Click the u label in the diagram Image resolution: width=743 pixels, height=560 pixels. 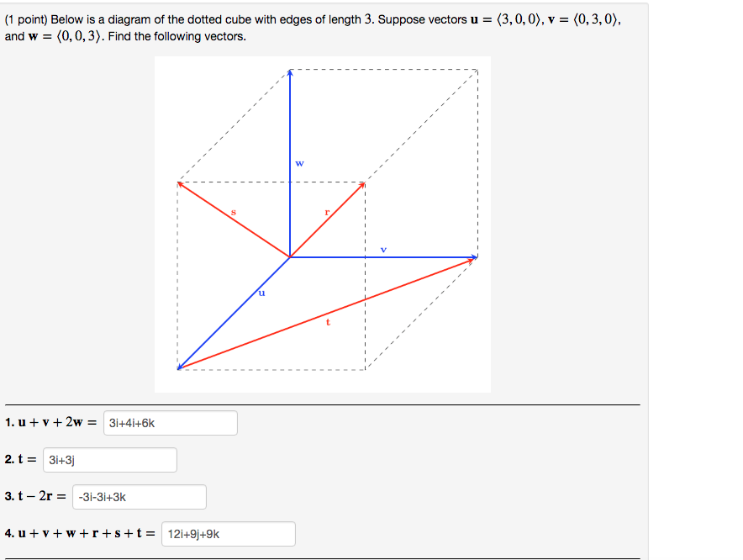(261, 292)
